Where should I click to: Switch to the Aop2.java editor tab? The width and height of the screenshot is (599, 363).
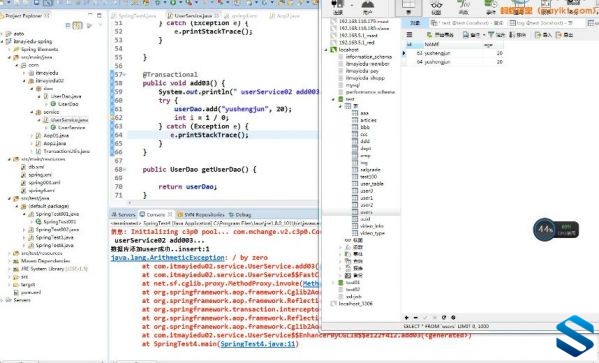click(x=285, y=16)
